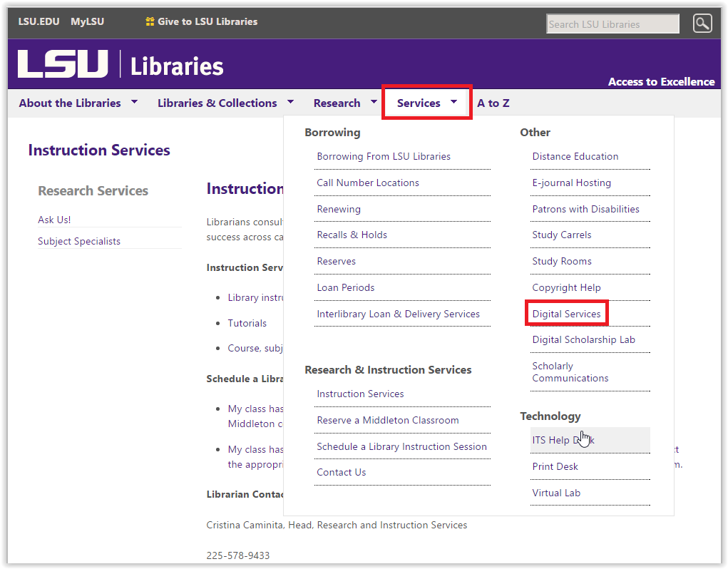Open the Libraries & Collections menu
Viewport: 728px width, 569px height.
click(217, 103)
